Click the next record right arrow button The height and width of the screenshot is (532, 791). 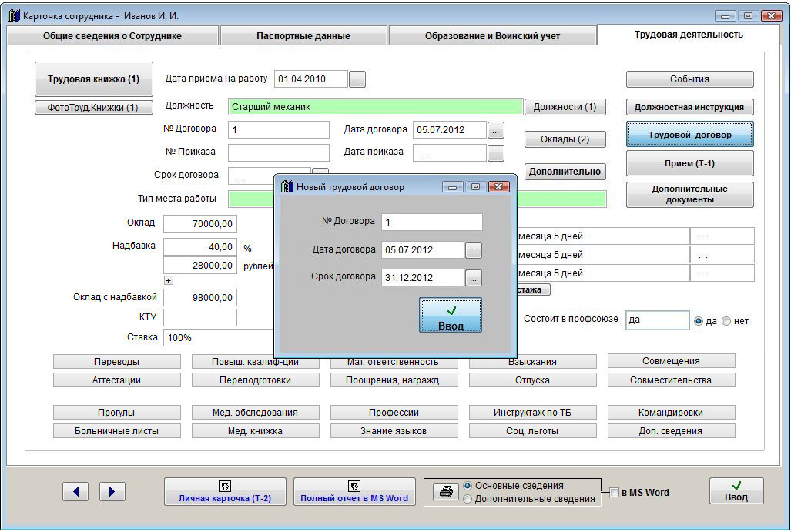click(112, 491)
